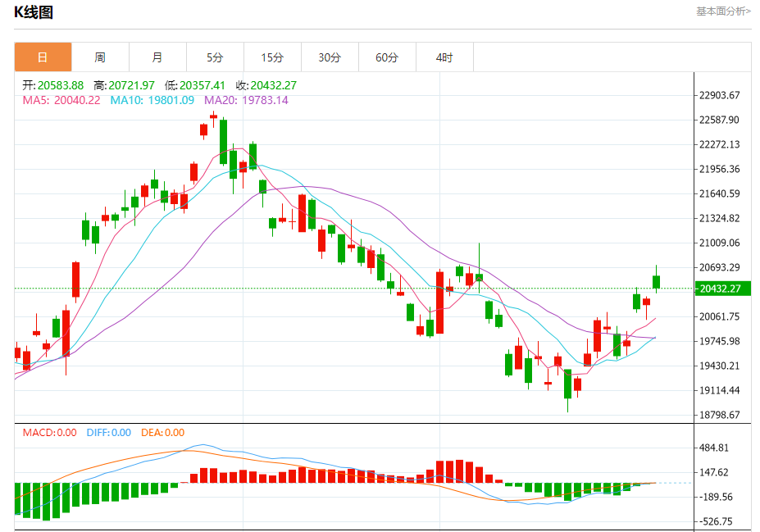
Task: Click the 低:20357.41 low price text
Action: point(195,85)
